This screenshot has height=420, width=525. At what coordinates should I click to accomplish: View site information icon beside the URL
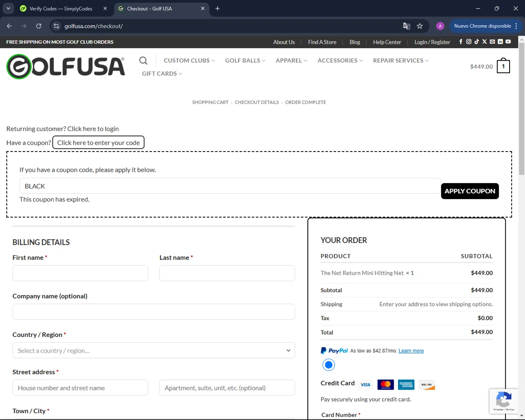[x=56, y=26]
